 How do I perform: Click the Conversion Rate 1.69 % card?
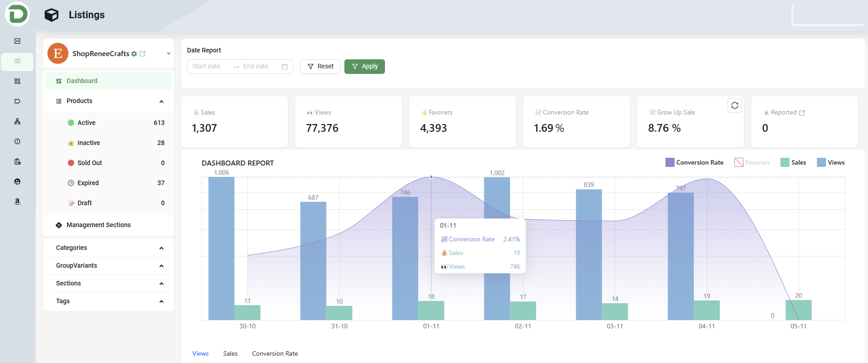[x=577, y=122]
